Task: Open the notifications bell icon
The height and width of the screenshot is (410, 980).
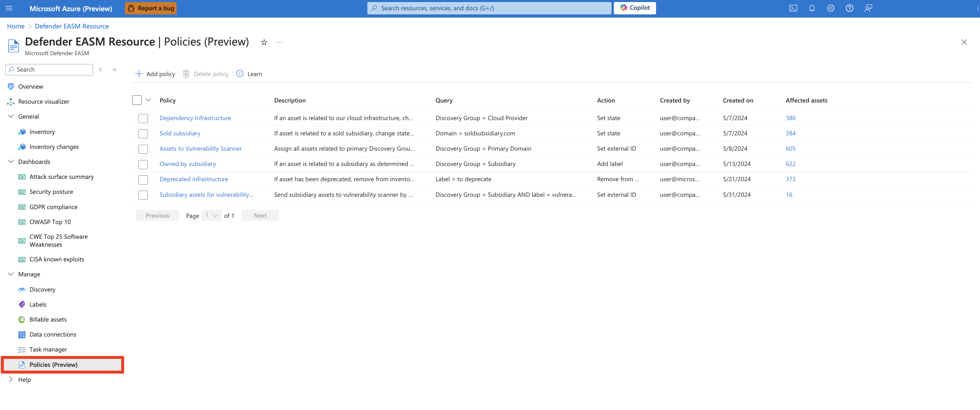Action: (812, 9)
